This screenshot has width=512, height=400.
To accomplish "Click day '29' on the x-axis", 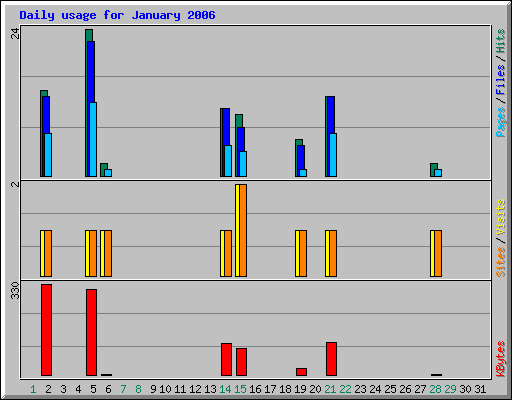I will pyautogui.click(x=450, y=389).
